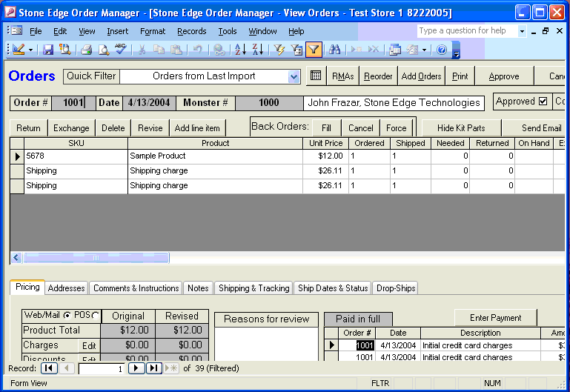Click the Type a question for help box
The height and width of the screenshot is (392, 570).
pyautogui.click(x=468, y=31)
